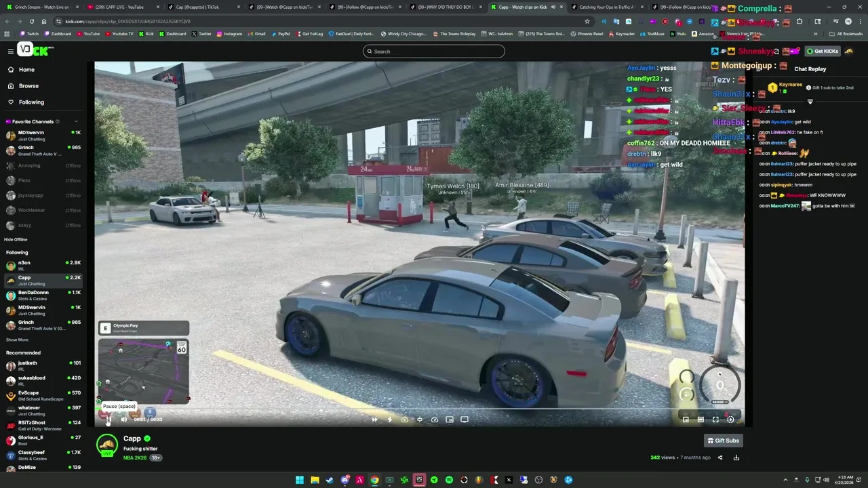Screen dimensions: 868x488
Task: Click the Hide Offline link
Action: click(x=16, y=239)
